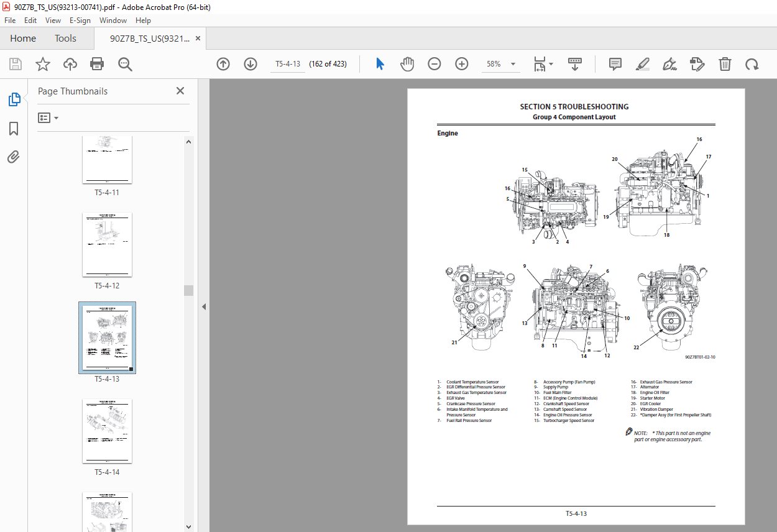Screen dimensions: 777x532
Task: Zoom out with minus icon
Action: coord(434,64)
